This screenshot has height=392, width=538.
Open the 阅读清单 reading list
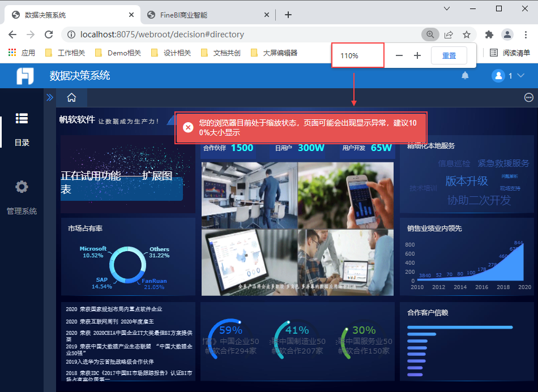[x=510, y=53]
